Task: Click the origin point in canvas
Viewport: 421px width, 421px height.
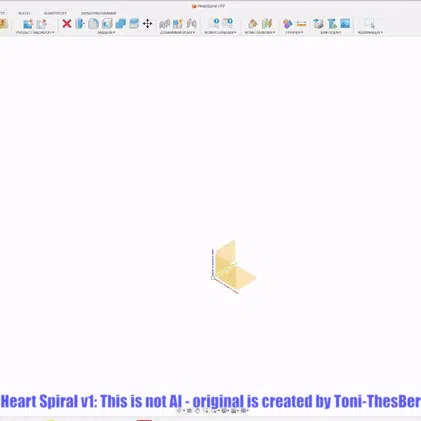Action: coord(213,278)
